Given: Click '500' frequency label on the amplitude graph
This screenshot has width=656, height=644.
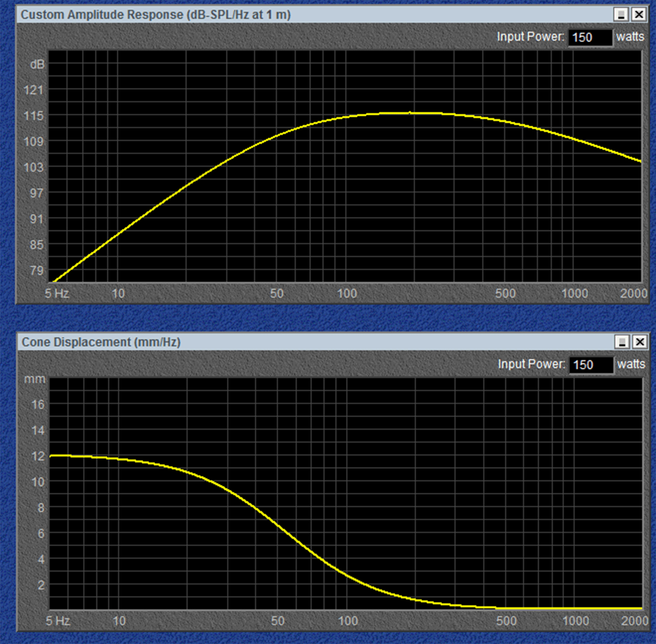Looking at the screenshot, I should click(x=505, y=293).
